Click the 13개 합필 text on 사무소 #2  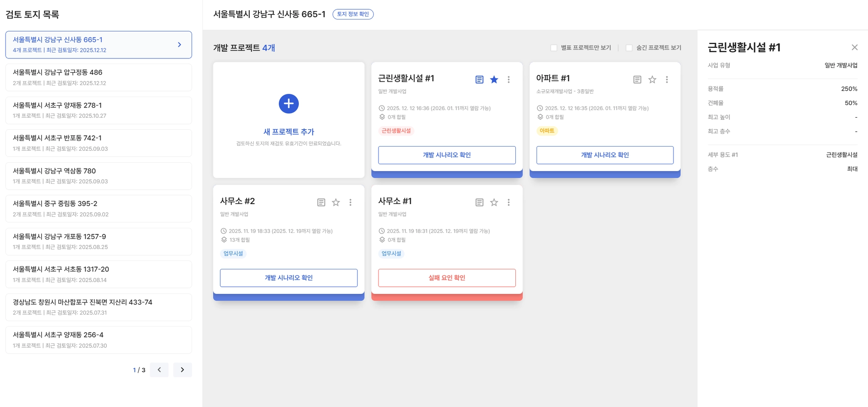(x=239, y=240)
